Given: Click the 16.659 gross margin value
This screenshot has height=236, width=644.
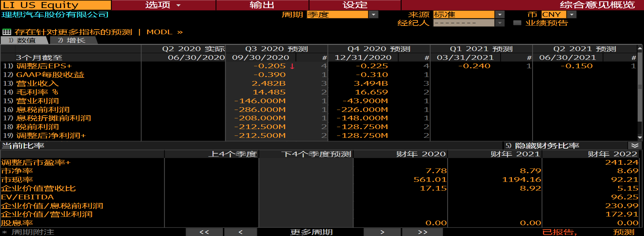Looking at the screenshot, I should [x=371, y=92].
